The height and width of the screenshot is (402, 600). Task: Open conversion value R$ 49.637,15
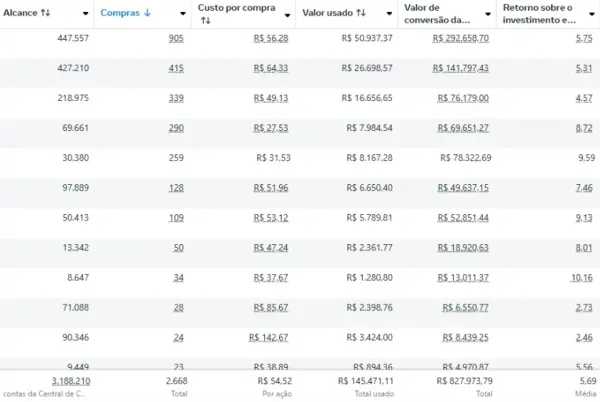pyautogui.click(x=463, y=188)
